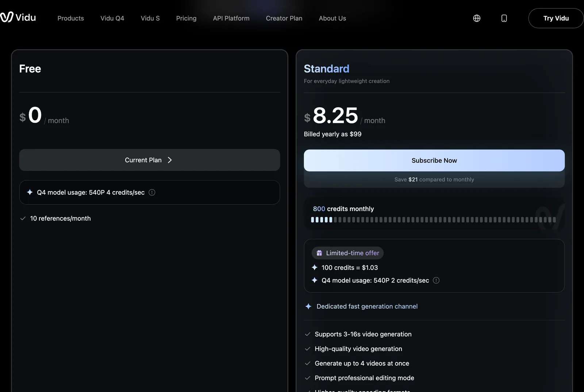The image size is (584, 392).
Task: Click the mobile app phone icon
Action: pyautogui.click(x=504, y=18)
